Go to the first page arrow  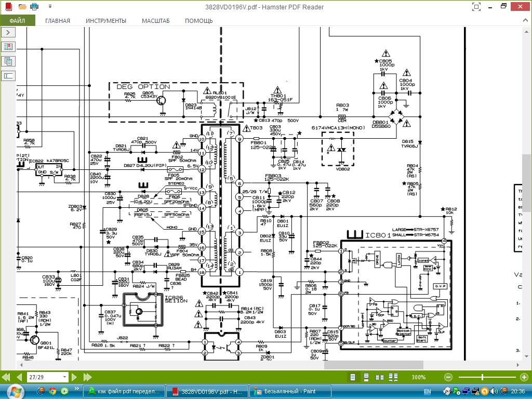tap(6, 377)
